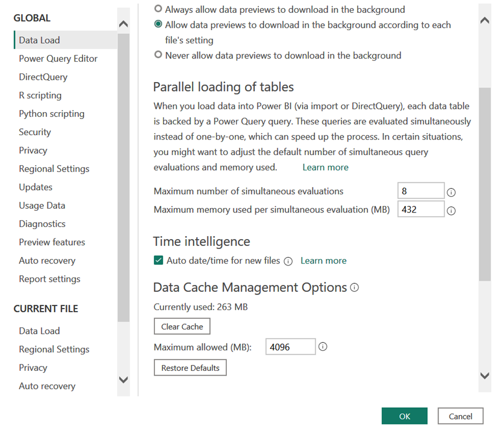Open Current File Privacy settings
Image resolution: width=504 pixels, height=433 pixels.
33,368
